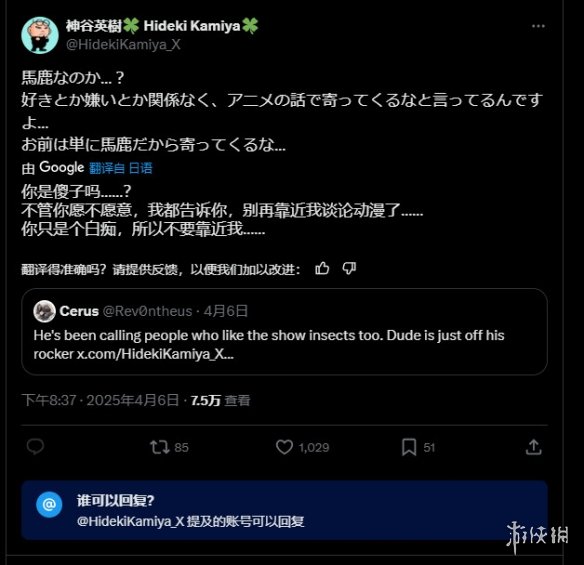Open Hideki Kamiya's profile avatar
584x565 pixels.
40,35
